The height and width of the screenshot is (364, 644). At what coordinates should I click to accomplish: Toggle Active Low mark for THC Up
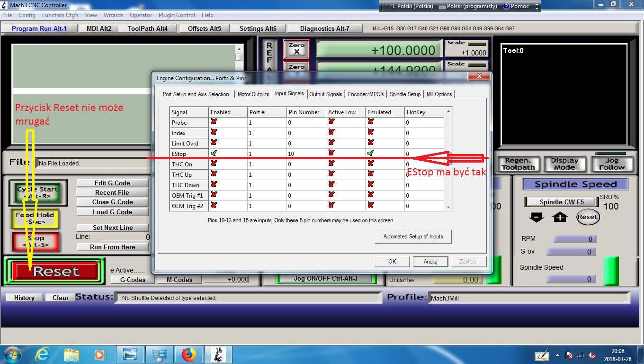tap(331, 174)
